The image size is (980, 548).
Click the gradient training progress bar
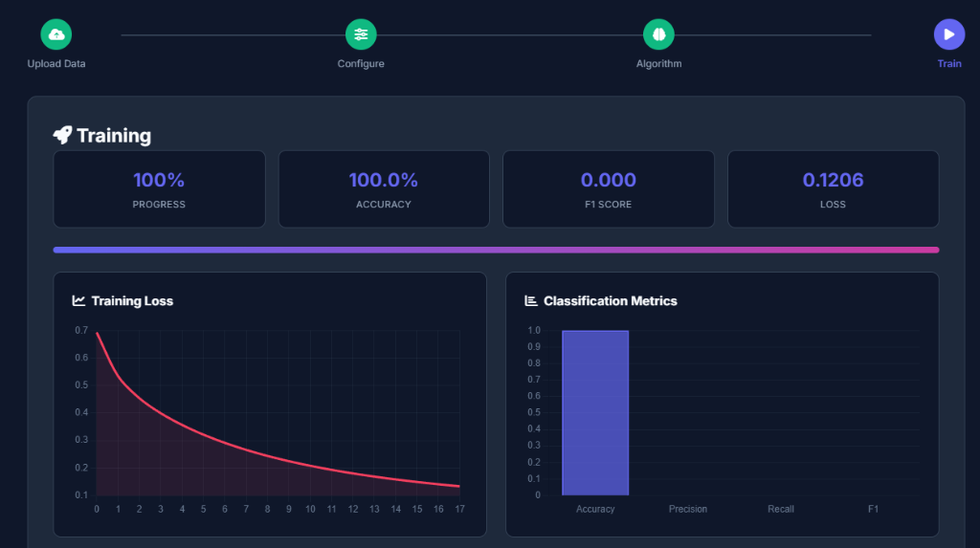coord(496,250)
